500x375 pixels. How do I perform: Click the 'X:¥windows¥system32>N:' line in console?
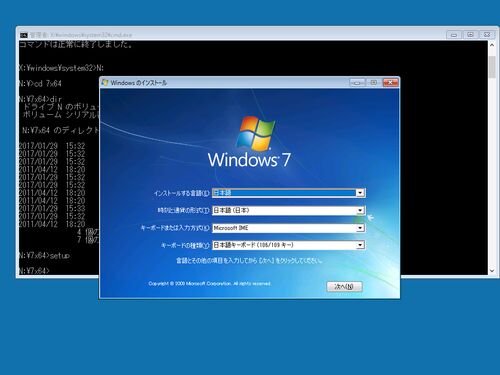61,68
